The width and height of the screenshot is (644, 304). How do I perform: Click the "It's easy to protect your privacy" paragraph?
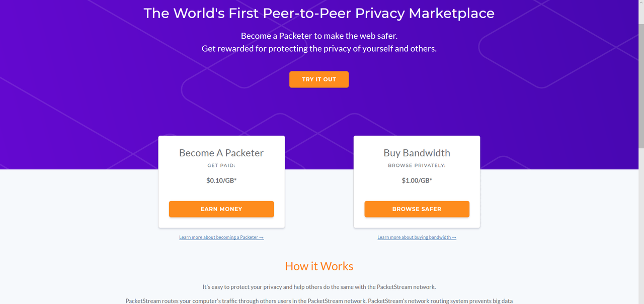pyautogui.click(x=319, y=287)
